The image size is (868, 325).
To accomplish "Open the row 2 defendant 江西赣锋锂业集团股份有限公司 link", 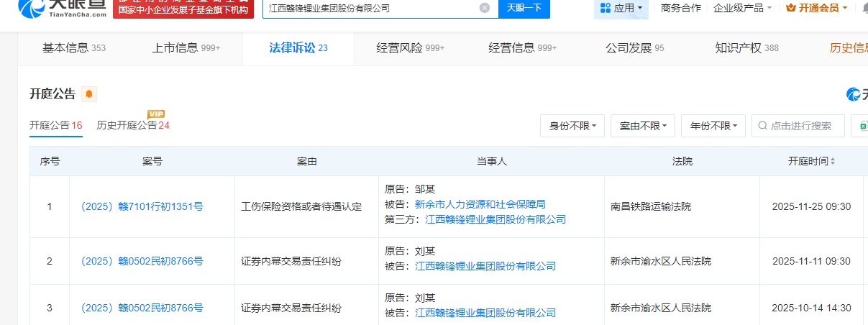I will [485, 266].
